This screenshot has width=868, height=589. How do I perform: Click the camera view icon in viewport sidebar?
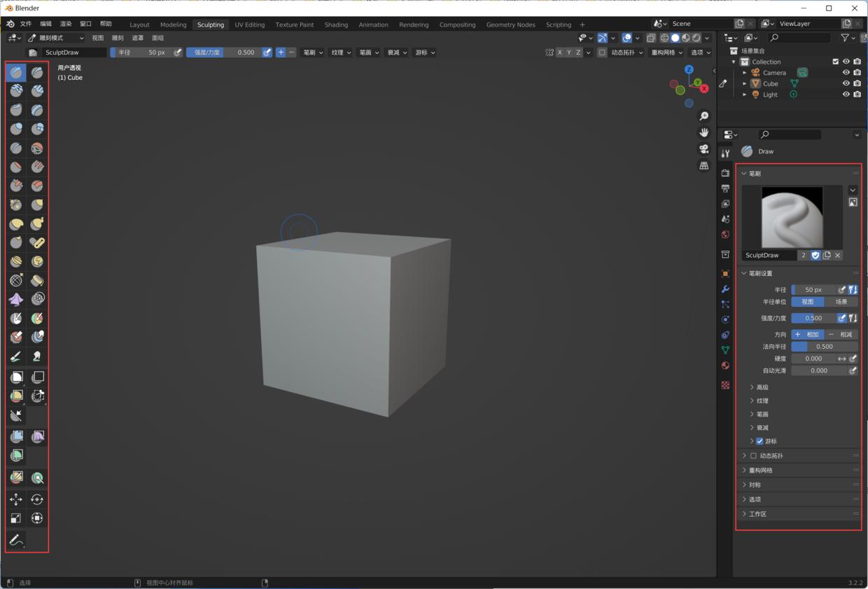(703, 148)
